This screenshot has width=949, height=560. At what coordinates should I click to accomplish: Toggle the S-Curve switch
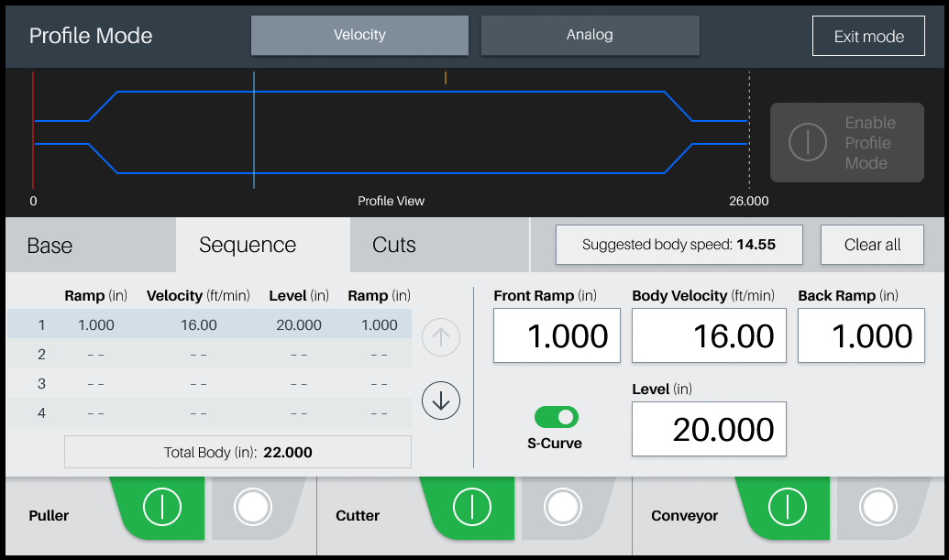557,417
